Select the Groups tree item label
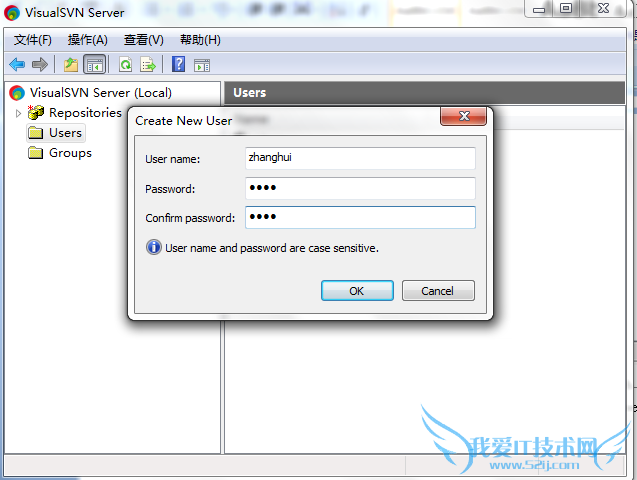 coord(70,153)
